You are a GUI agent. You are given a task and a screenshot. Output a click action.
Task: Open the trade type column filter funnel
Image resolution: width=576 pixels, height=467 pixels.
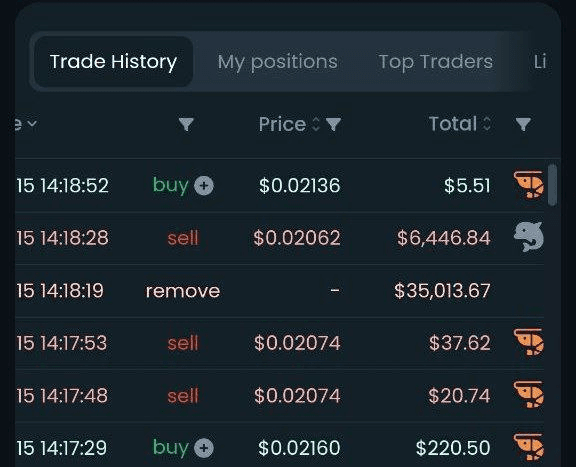[186, 125]
